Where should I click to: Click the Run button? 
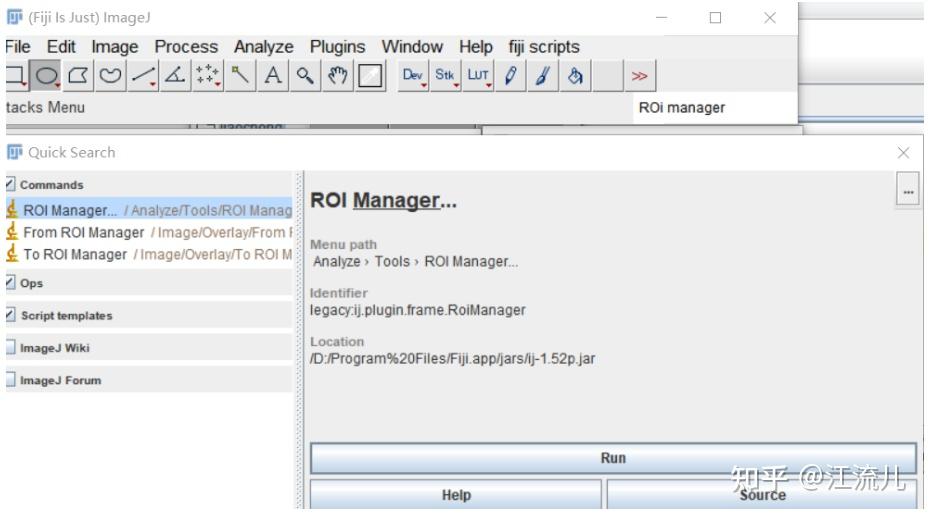(613, 458)
